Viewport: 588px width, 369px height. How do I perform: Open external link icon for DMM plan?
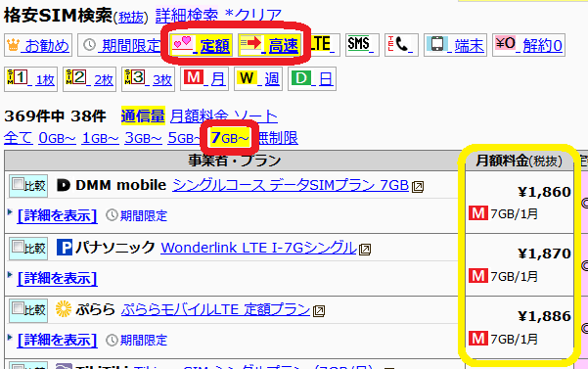[x=418, y=186]
